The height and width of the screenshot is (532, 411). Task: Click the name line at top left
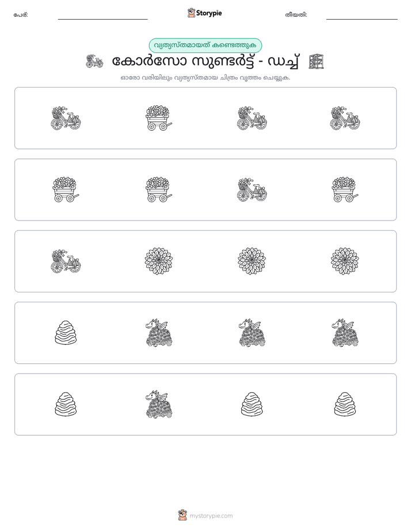[x=102, y=19]
